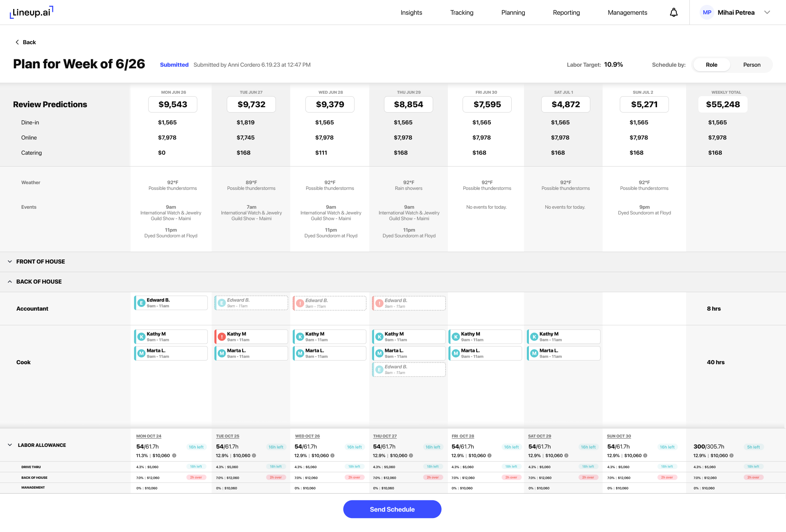786x532 pixels.
Task: Toggle the Labor Allowance chevron
Action: click(x=10, y=445)
